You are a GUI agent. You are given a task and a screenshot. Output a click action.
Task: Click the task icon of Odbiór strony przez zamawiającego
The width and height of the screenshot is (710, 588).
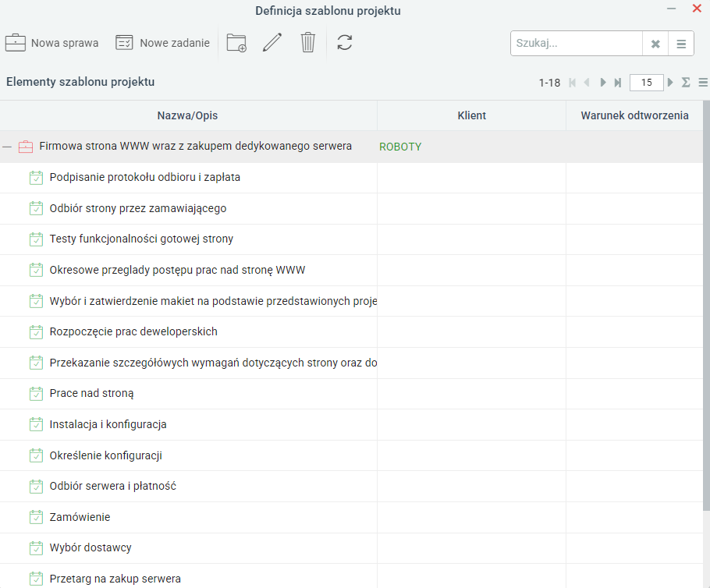tap(36, 209)
